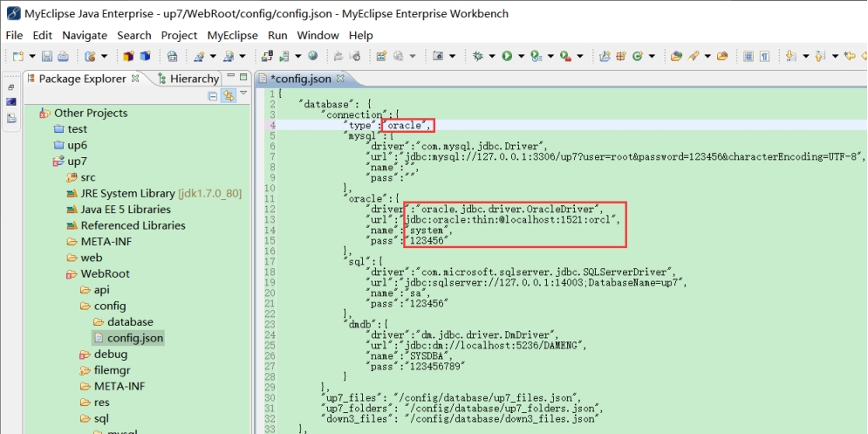Click the blue cube toolbar icon
This screenshot has height=434, width=868.
pyautogui.click(x=145, y=56)
